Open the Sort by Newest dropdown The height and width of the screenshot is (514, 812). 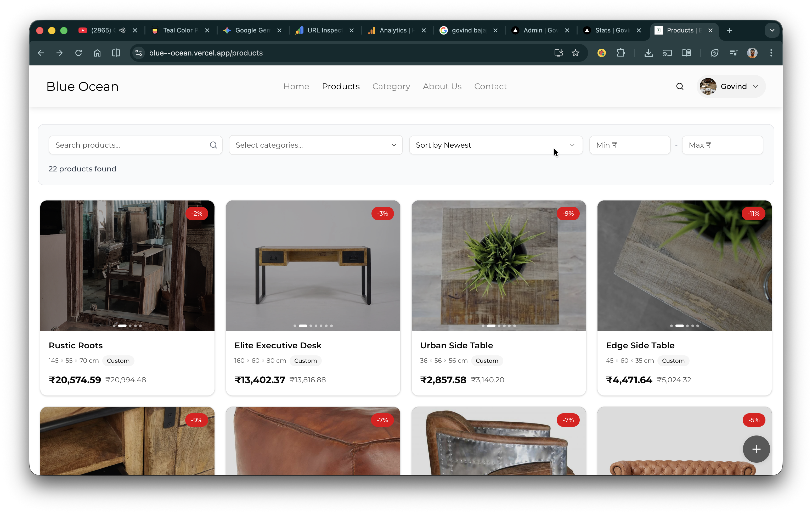(x=496, y=145)
